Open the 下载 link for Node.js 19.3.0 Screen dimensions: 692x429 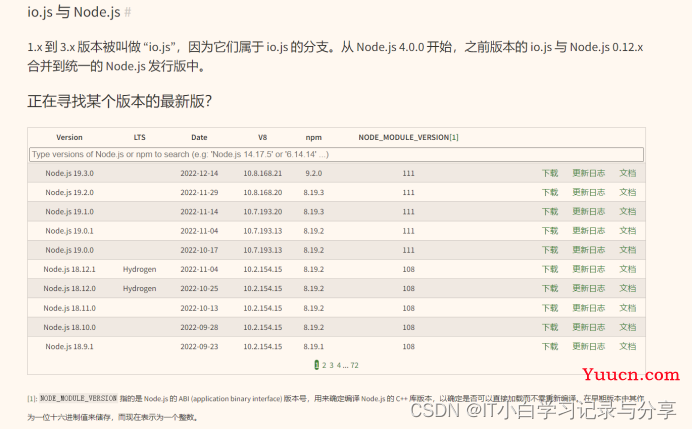550,173
